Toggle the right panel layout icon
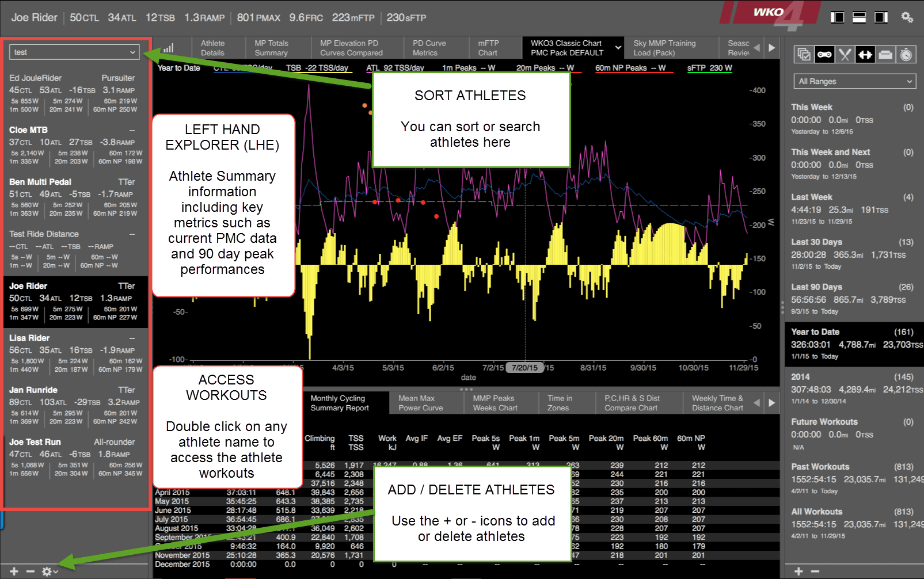The height and width of the screenshot is (579, 924). 881,17
